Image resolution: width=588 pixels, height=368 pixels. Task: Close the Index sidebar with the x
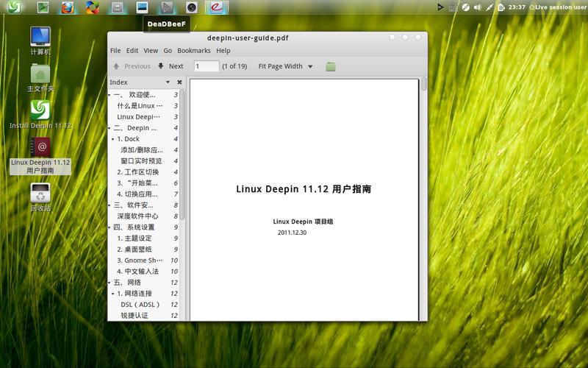(x=179, y=82)
